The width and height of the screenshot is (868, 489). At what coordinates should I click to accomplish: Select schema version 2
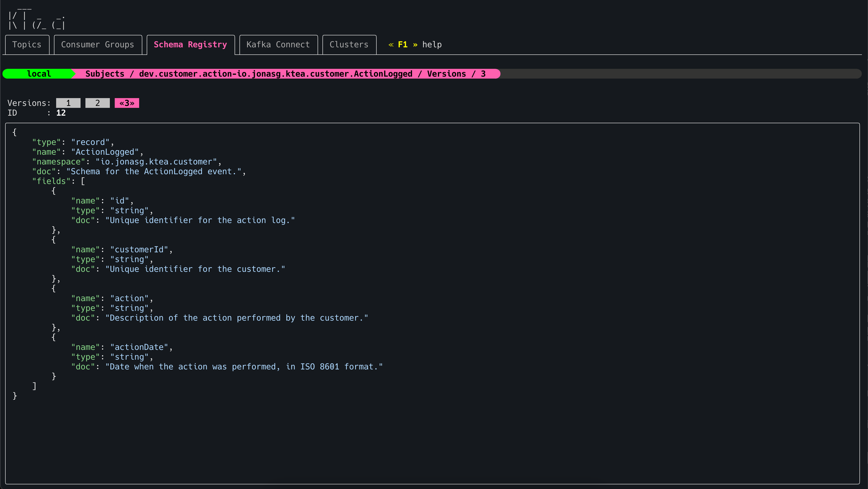point(97,103)
